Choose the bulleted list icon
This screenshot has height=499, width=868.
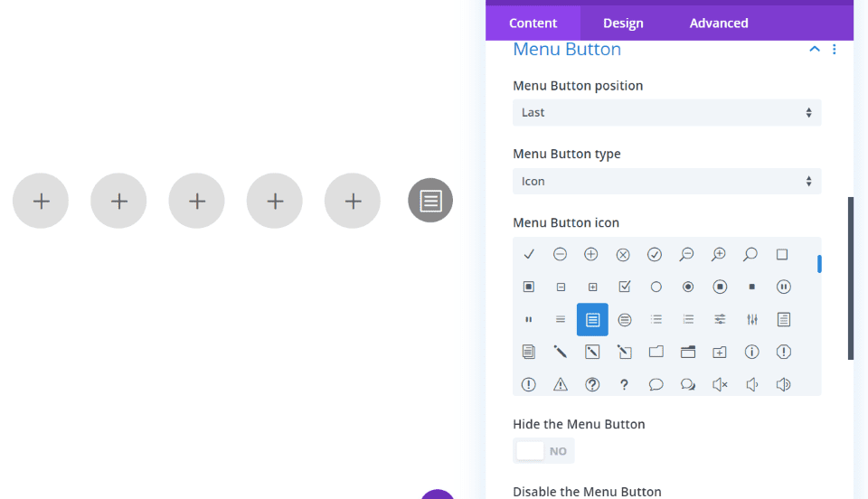point(656,319)
